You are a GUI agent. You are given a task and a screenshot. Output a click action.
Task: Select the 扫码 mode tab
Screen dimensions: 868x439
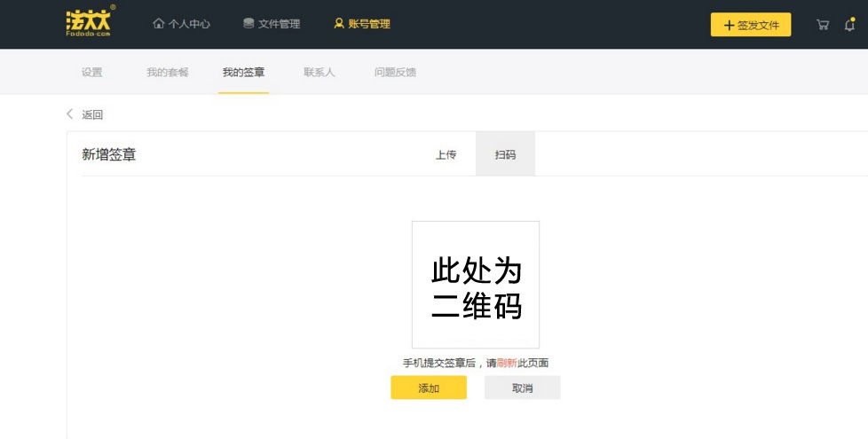coord(505,154)
